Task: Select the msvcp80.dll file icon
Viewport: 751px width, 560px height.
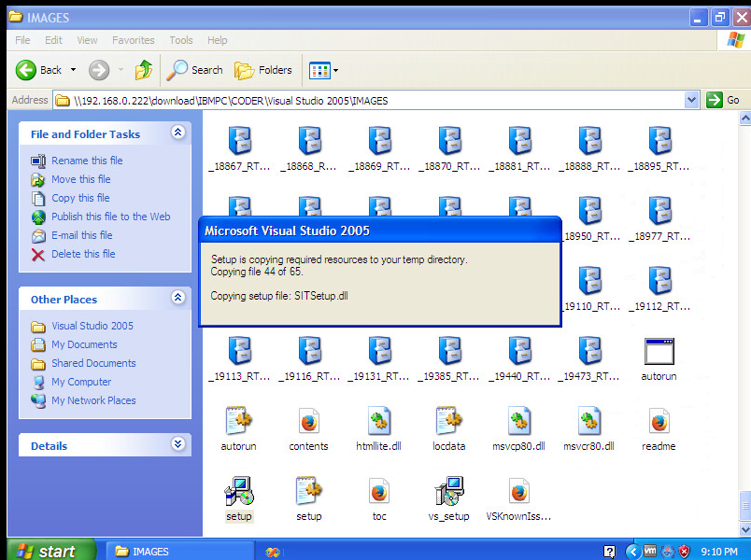Action: pyautogui.click(x=519, y=422)
